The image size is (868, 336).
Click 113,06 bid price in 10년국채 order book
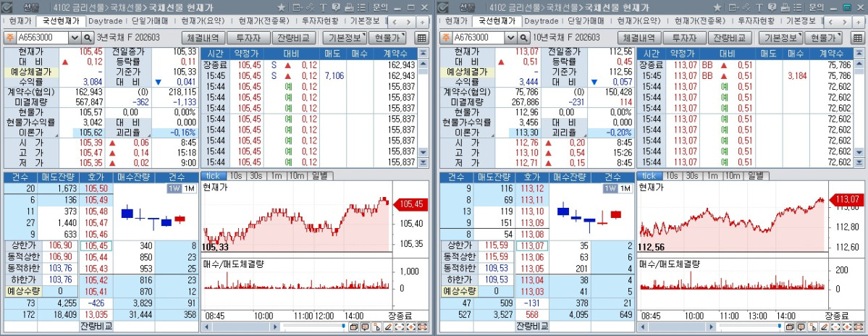click(533, 257)
